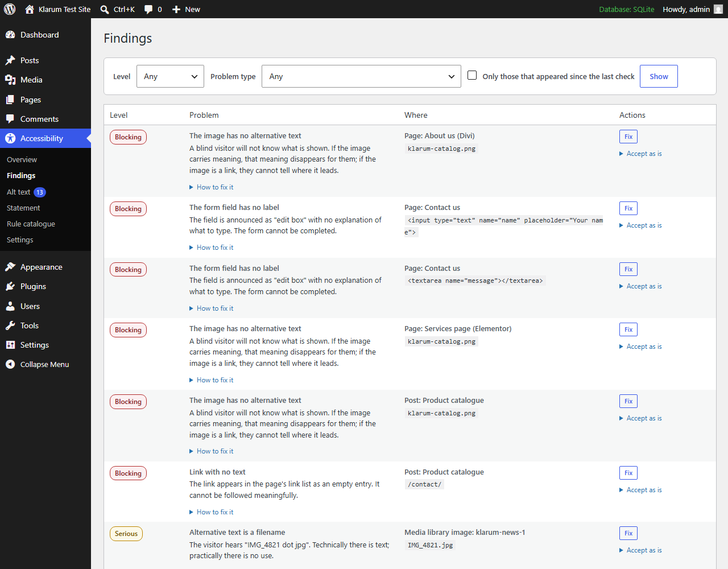Click the Posts pushpin icon
Viewport: 728px width, 569px height.
tap(10, 60)
